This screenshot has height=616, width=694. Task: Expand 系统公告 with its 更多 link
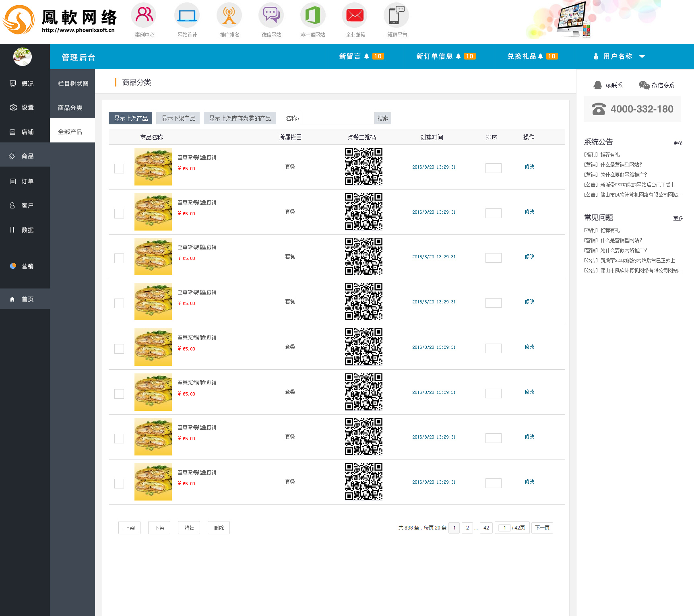tap(678, 143)
